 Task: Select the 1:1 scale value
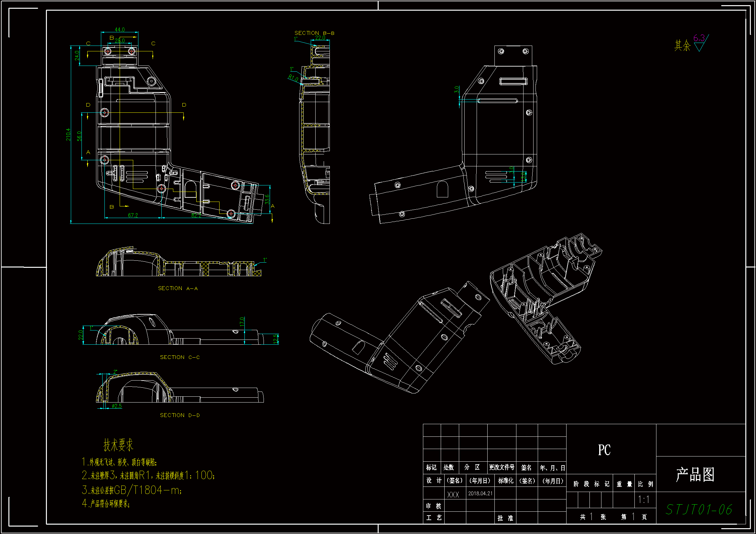(643, 500)
